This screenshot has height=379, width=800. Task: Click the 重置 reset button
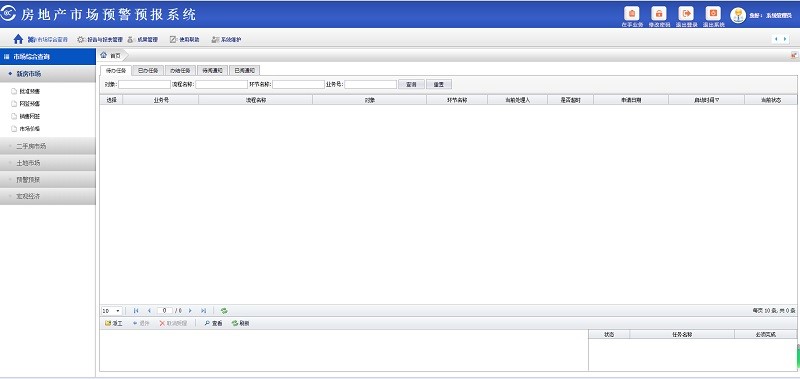[x=439, y=85]
